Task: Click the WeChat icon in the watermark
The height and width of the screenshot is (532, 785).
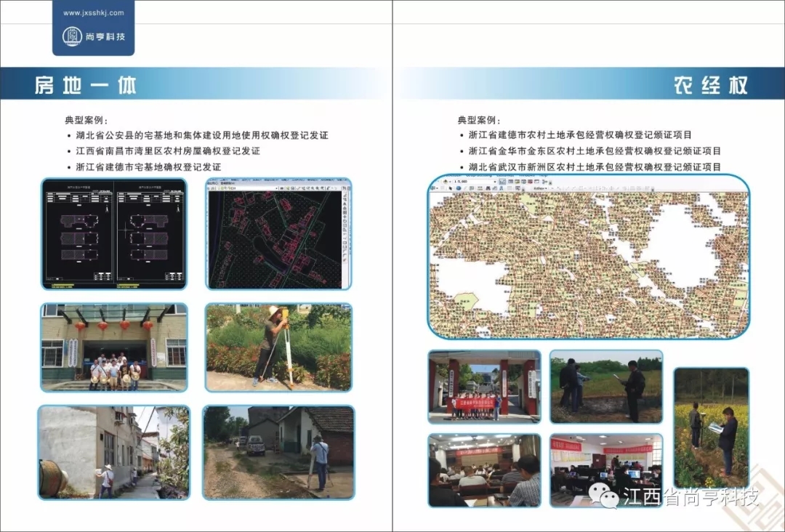Action: pyautogui.click(x=603, y=497)
